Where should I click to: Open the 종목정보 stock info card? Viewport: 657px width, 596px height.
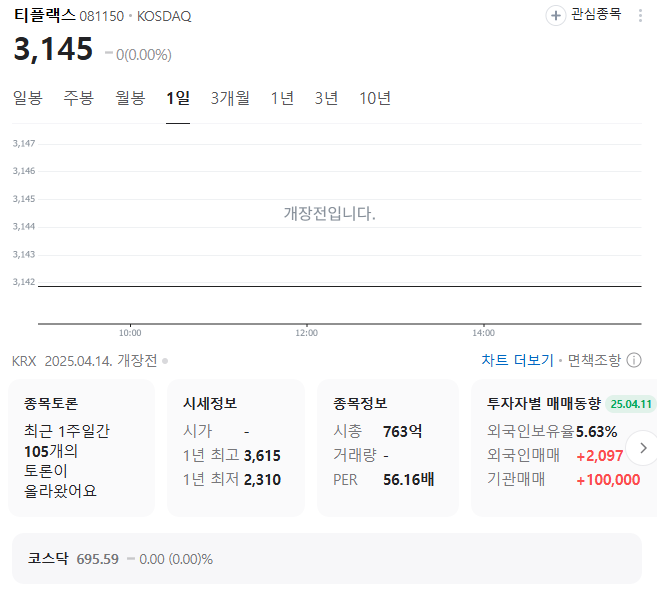[388, 448]
